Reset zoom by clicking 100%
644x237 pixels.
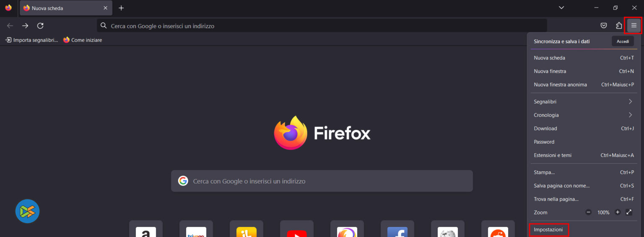point(603,212)
